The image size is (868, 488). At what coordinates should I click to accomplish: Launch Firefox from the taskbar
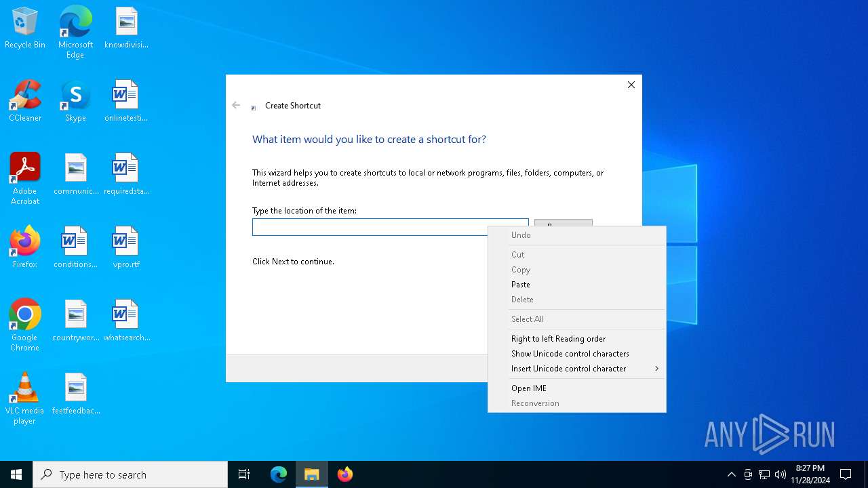(345, 474)
